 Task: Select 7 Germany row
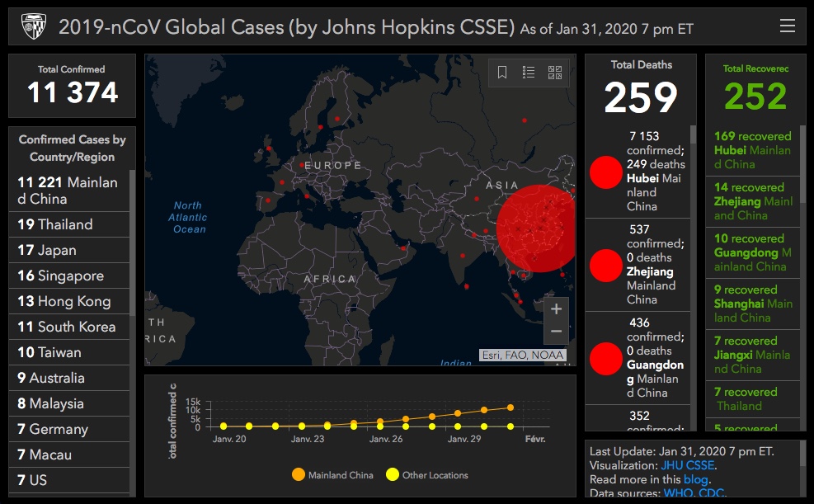(69, 429)
